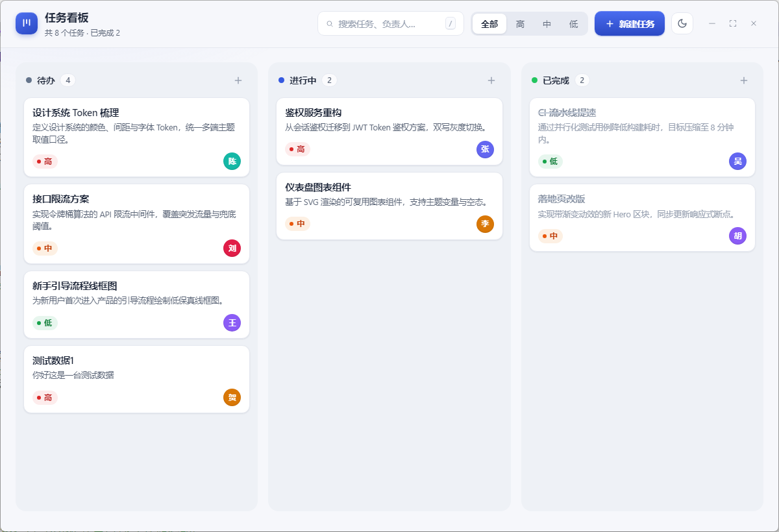Click the 待办 count badge 4
The image size is (779, 532).
click(x=68, y=80)
